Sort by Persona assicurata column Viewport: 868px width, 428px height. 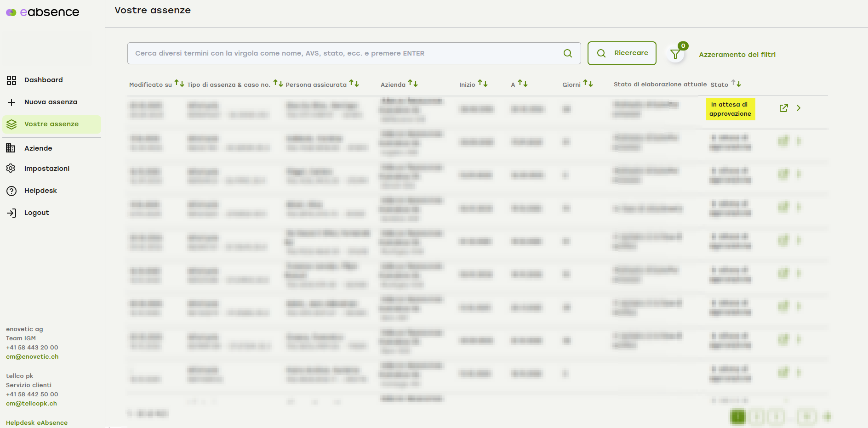(354, 84)
